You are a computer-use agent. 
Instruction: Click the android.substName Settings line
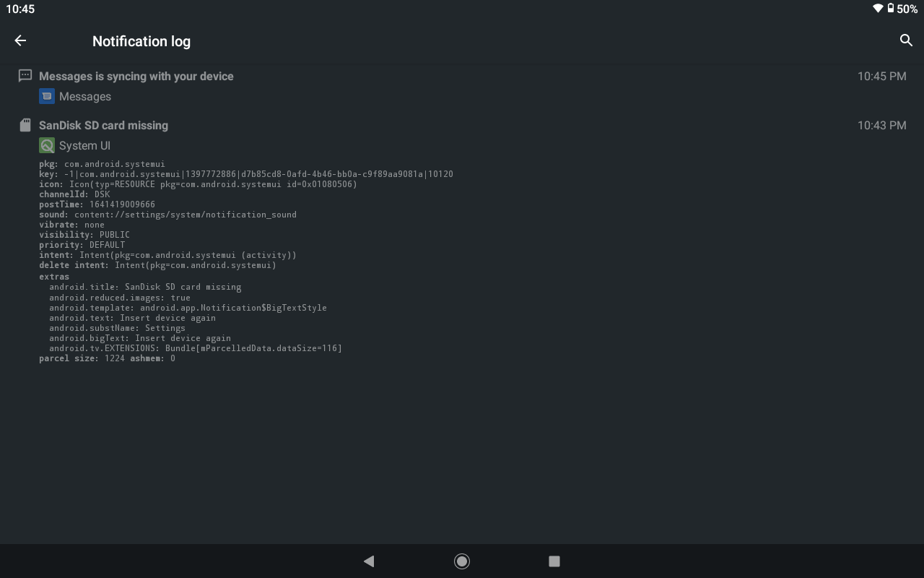pos(117,328)
